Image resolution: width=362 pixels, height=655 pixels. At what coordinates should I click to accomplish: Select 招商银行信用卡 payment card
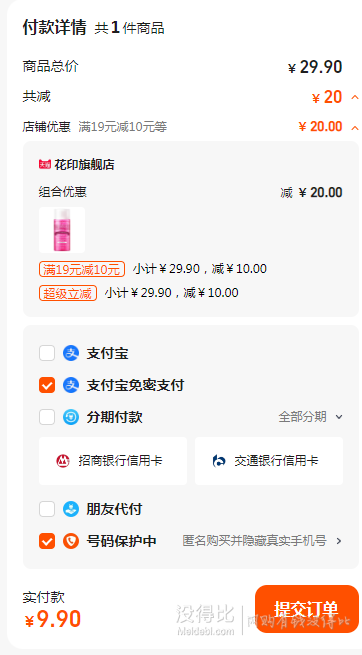(113, 461)
